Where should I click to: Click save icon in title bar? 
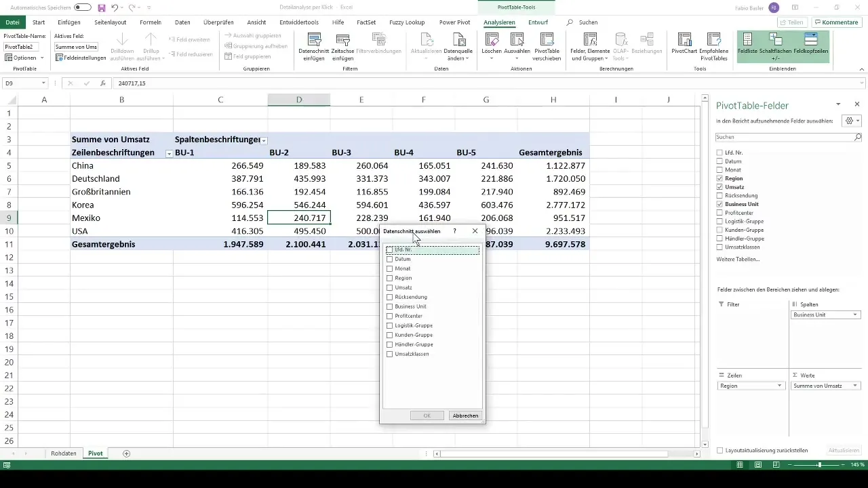[x=102, y=7]
